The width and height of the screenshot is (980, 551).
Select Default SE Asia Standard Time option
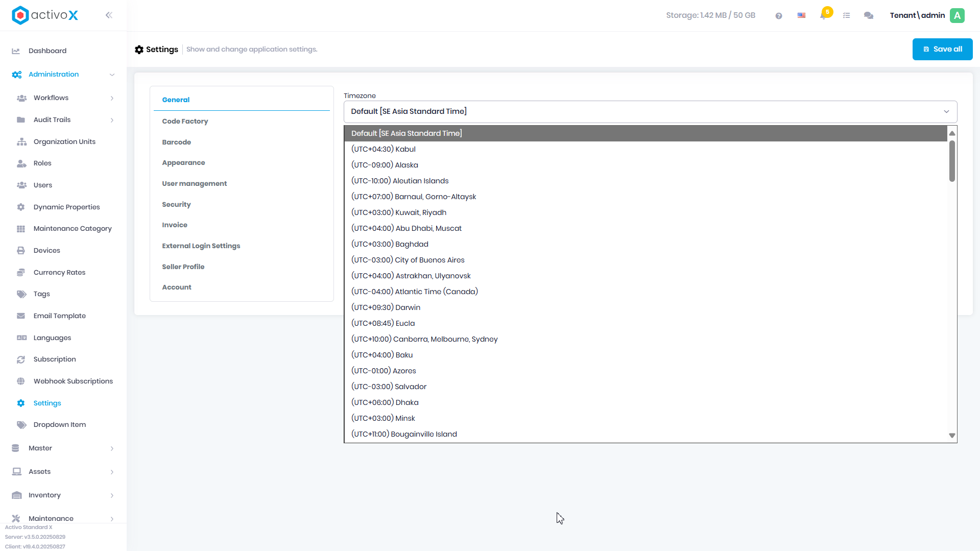click(646, 133)
